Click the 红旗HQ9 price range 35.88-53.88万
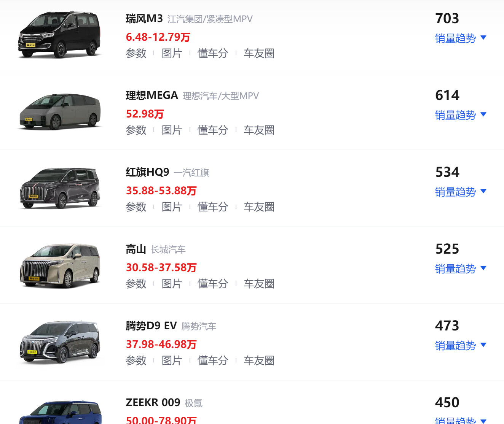Image resolution: width=504 pixels, height=424 pixels. (161, 191)
